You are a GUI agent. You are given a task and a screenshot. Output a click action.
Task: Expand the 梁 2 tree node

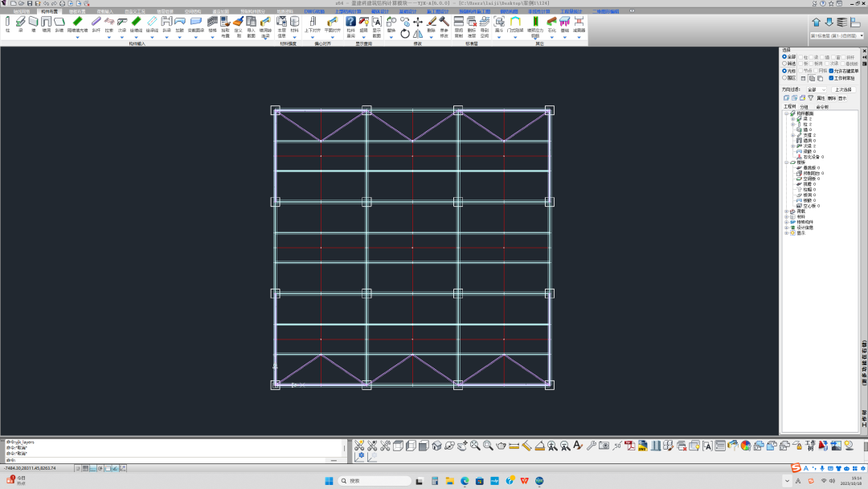[792, 118]
